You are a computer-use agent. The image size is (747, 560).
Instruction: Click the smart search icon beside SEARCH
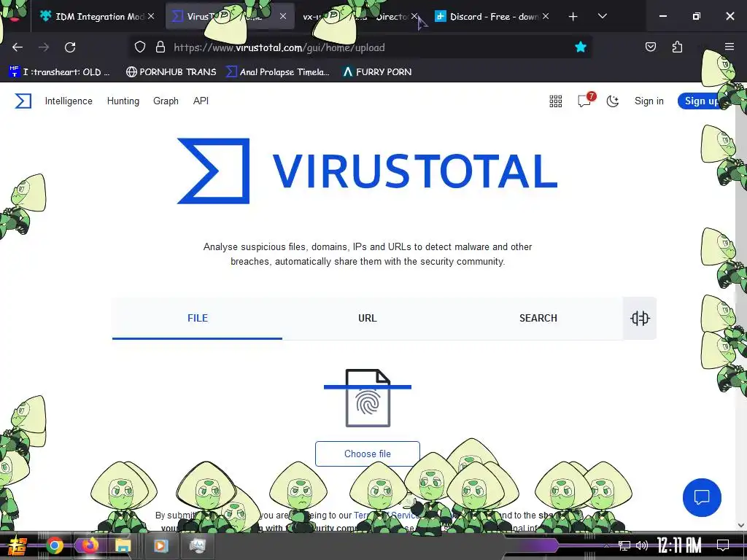click(x=639, y=318)
